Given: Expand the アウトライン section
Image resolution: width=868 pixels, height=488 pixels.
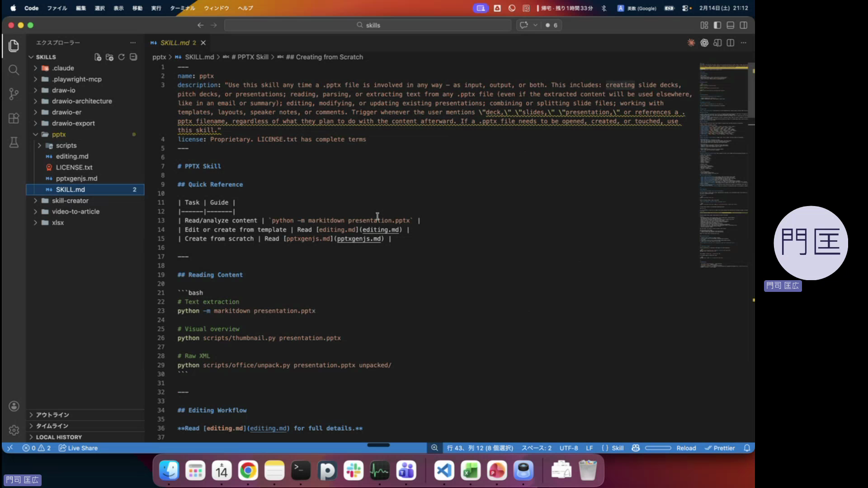Looking at the screenshot, I should point(52,415).
